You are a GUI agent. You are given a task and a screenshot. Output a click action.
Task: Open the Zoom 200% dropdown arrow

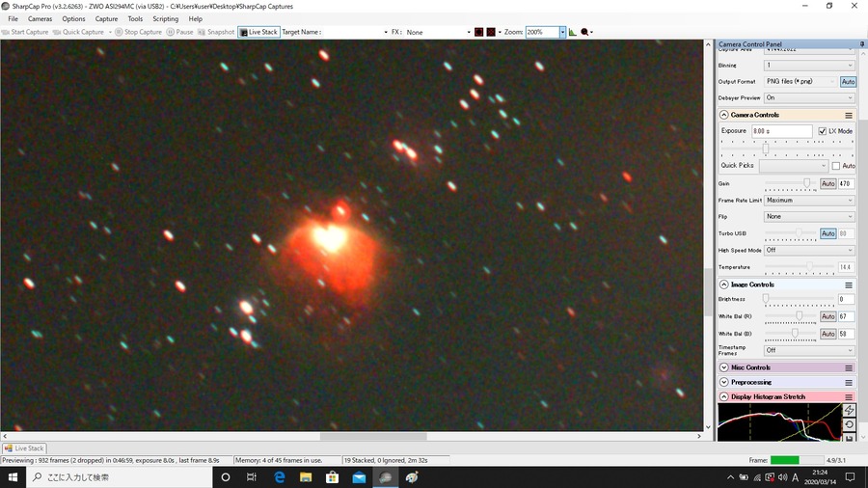click(x=562, y=32)
